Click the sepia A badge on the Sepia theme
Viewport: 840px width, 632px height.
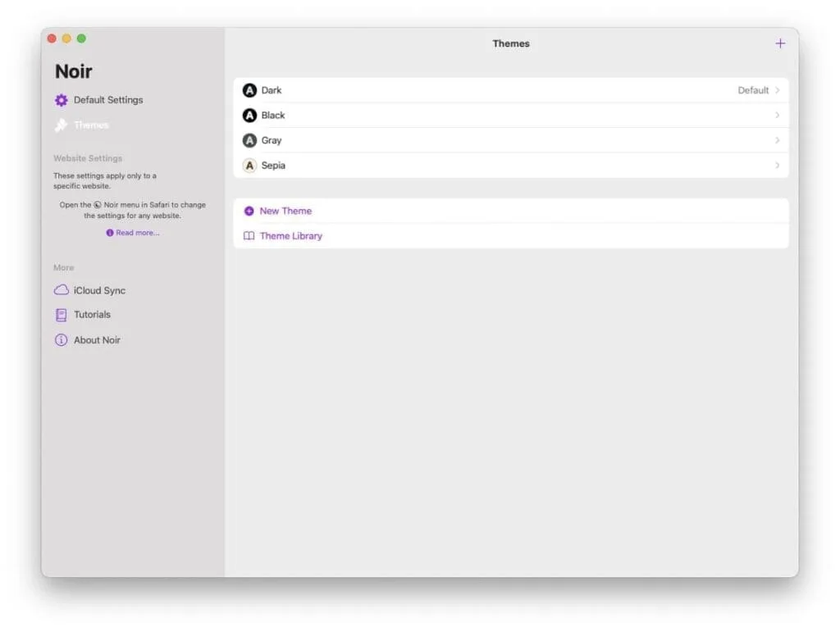click(249, 165)
